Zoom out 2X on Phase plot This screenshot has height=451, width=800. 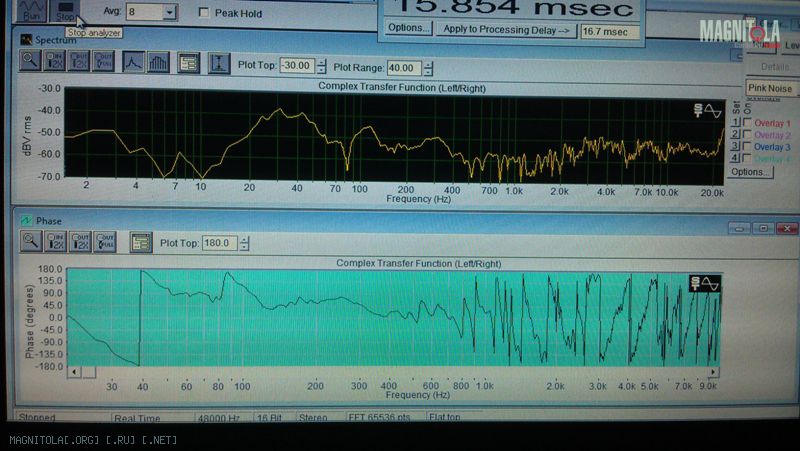click(80, 241)
